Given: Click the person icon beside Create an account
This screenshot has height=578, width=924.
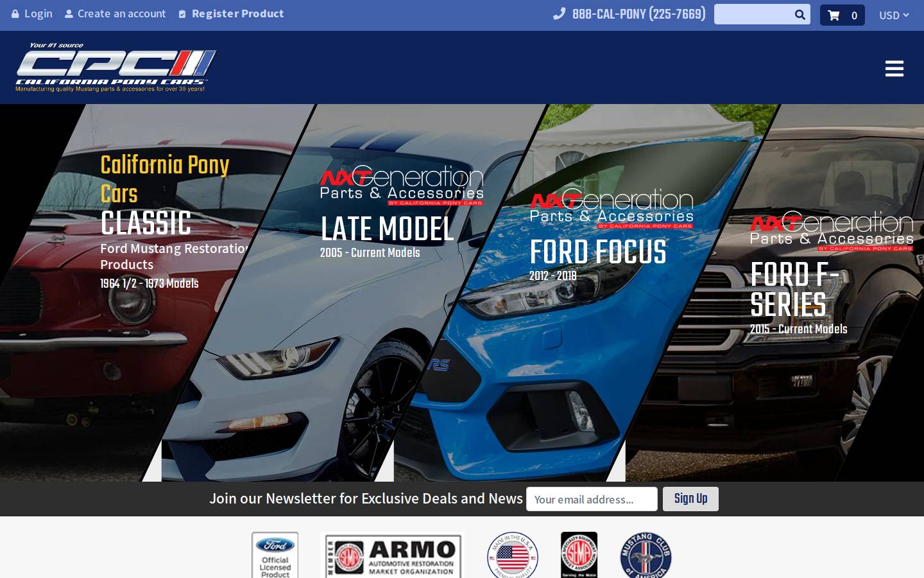Looking at the screenshot, I should [x=69, y=13].
